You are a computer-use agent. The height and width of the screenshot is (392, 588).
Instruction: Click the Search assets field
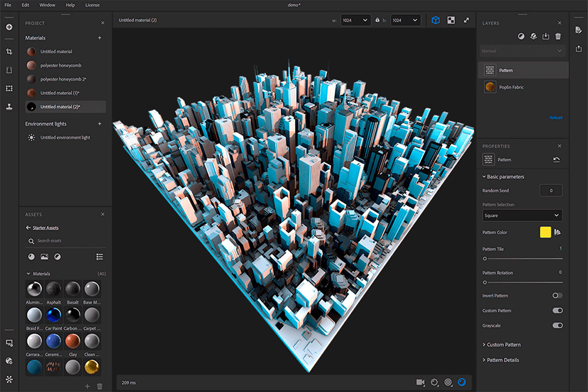coord(66,241)
